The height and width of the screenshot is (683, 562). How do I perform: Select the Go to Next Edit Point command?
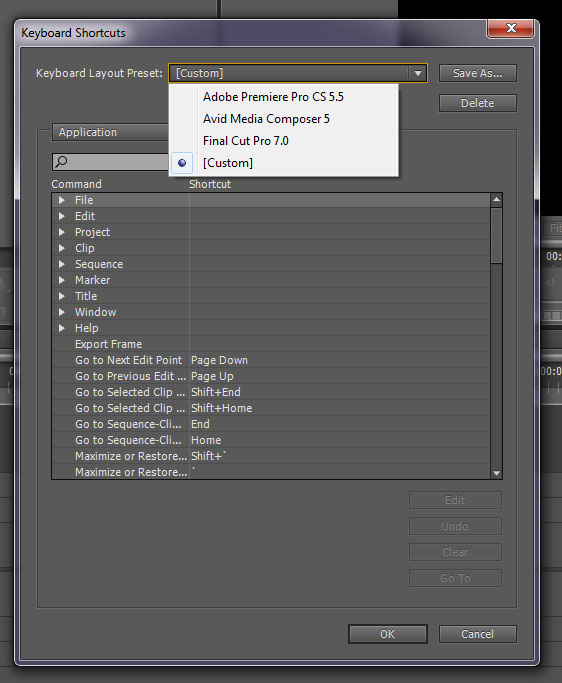129,360
